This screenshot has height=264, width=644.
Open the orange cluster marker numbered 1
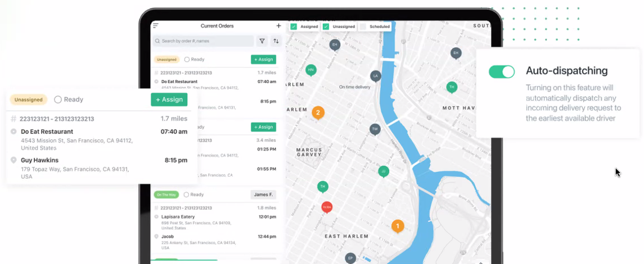point(398,226)
